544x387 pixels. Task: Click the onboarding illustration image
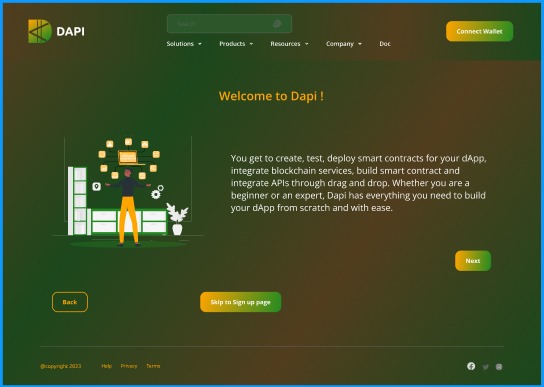click(x=128, y=192)
